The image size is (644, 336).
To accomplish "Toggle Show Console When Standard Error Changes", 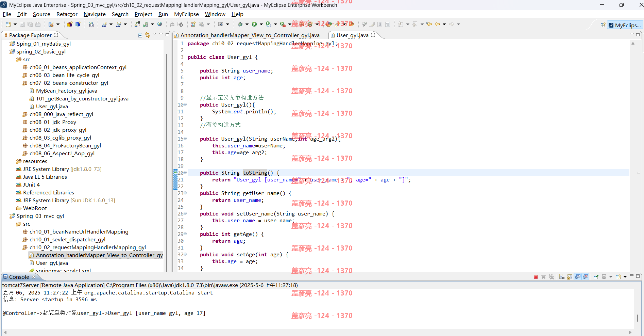I will [x=586, y=277].
